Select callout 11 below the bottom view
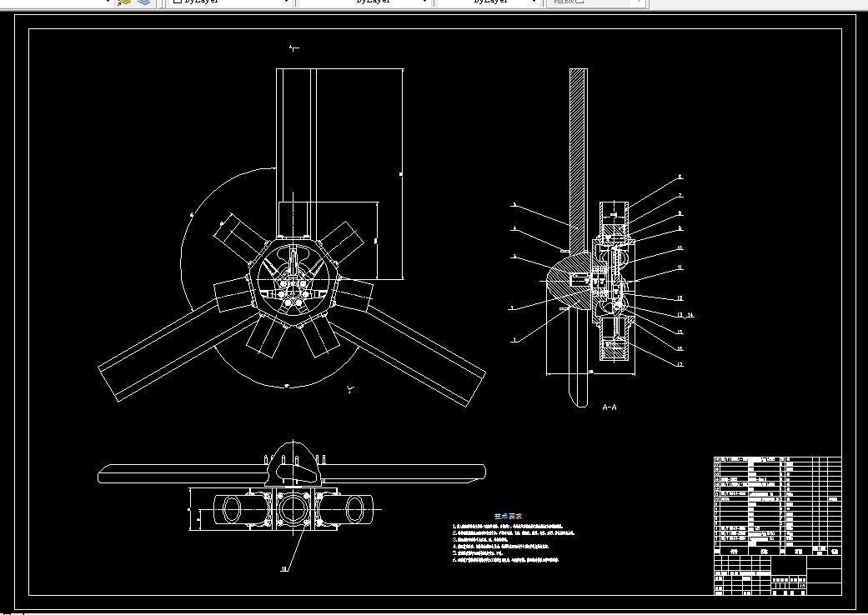This screenshot has height=615, width=868. (284, 568)
